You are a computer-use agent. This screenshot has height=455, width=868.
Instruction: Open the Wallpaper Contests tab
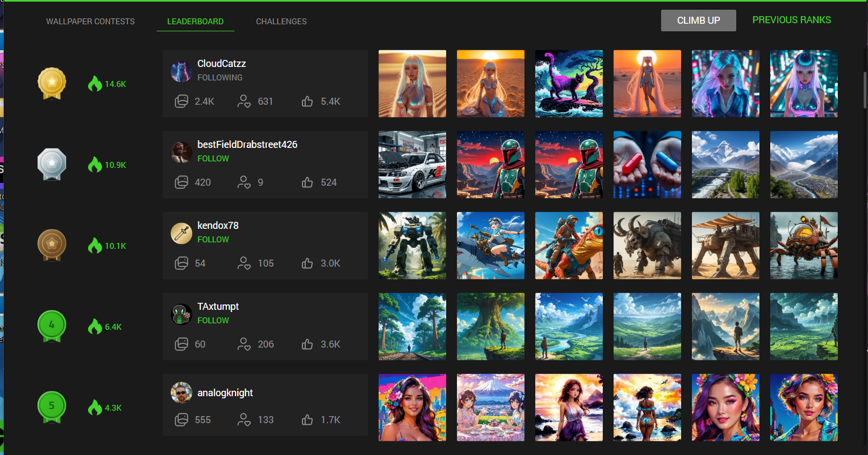coord(90,22)
